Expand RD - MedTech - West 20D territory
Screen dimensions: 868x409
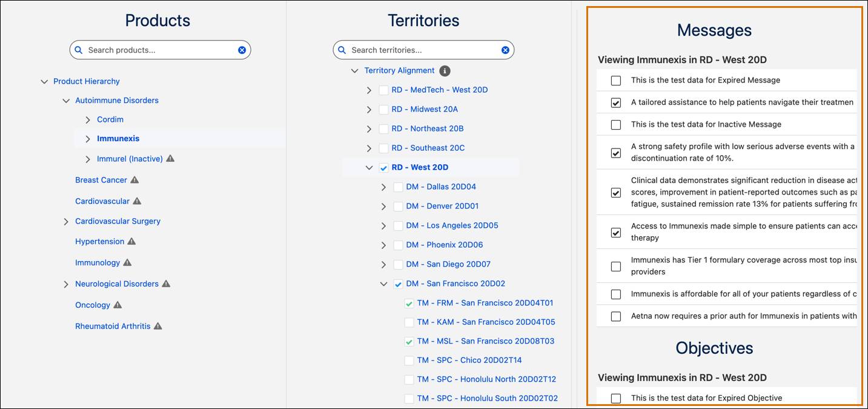369,90
